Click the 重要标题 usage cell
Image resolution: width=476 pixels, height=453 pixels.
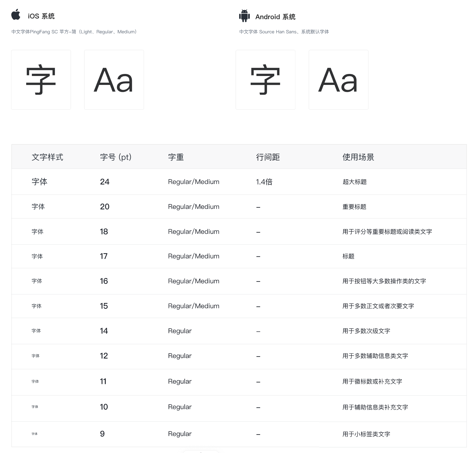(x=354, y=207)
